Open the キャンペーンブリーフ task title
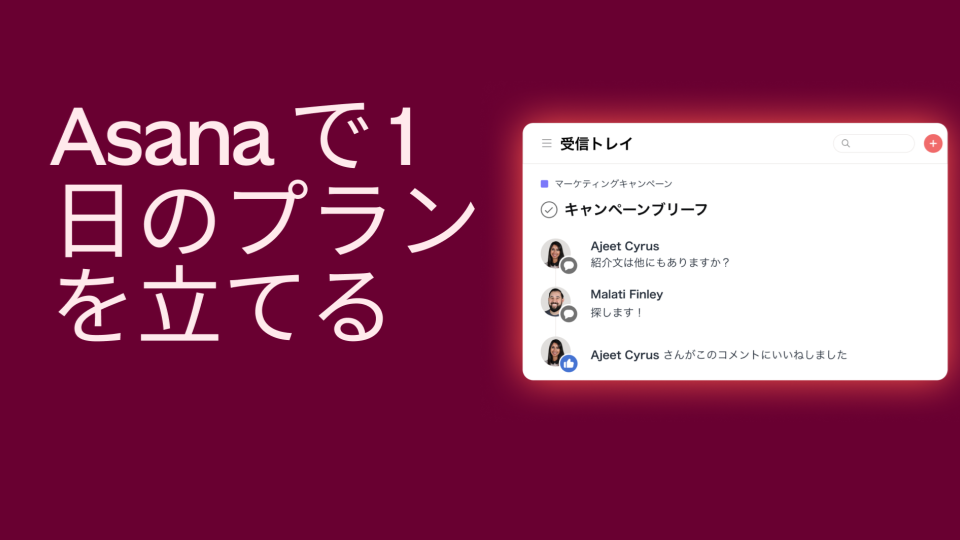This screenshot has height=540, width=960. 636,209
